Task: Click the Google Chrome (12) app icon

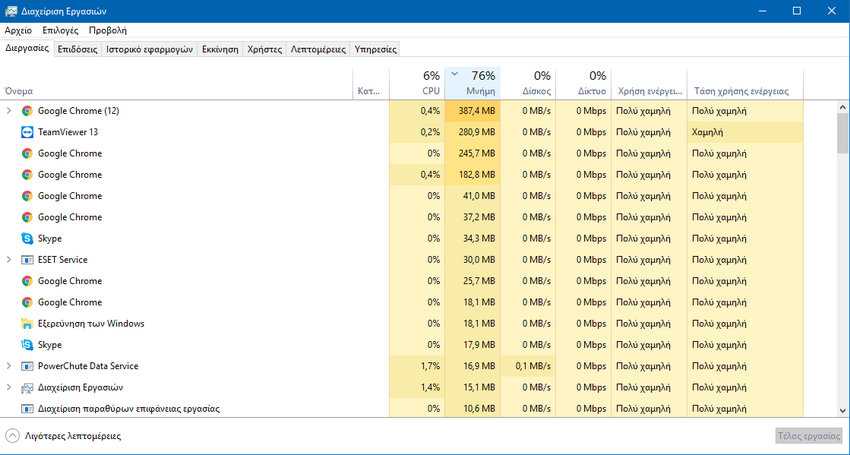Action: (27, 111)
